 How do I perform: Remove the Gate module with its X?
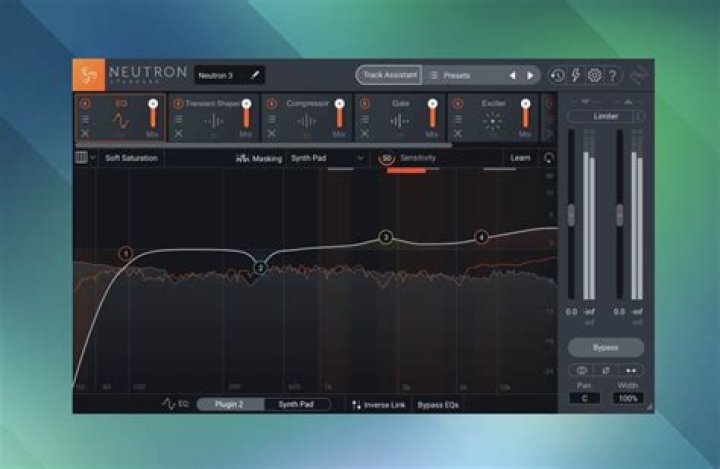click(x=365, y=134)
